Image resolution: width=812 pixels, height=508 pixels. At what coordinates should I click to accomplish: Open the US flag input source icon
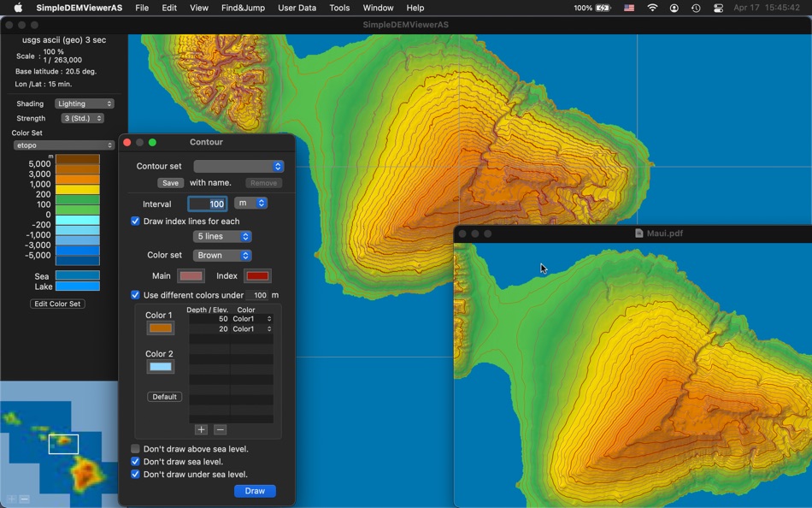pyautogui.click(x=629, y=8)
